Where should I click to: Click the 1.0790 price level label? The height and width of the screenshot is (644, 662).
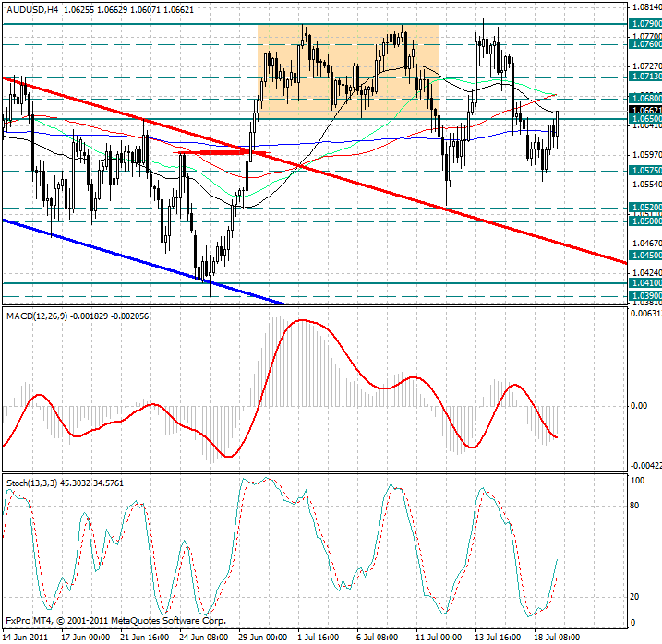[645, 22]
